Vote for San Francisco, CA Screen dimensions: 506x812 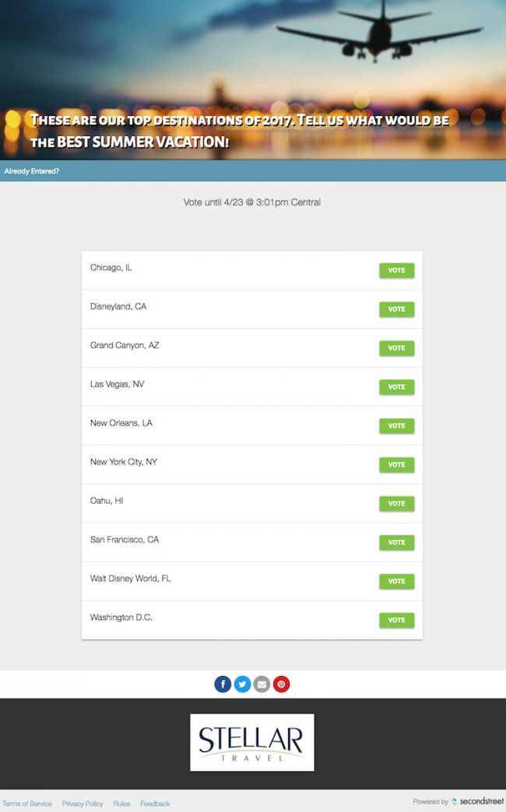click(396, 542)
